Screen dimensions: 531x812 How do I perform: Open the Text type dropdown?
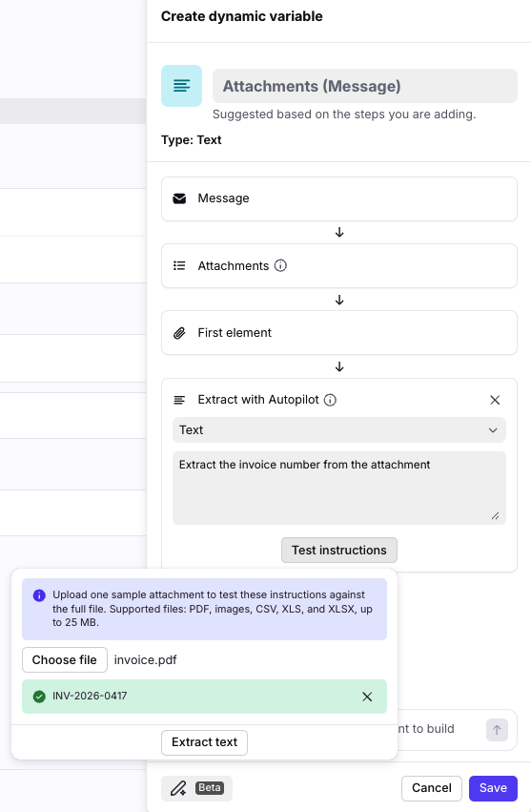click(x=339, y=429)
